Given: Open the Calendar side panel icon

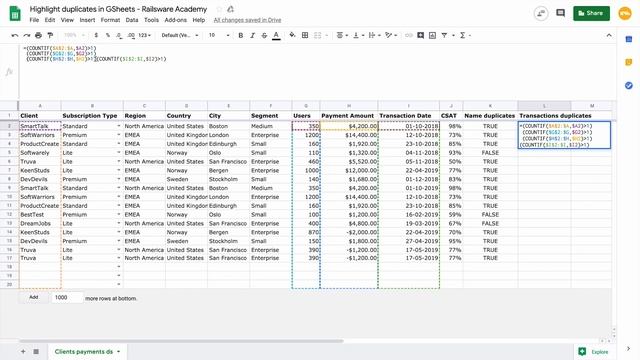Looking at the screenshot, I should (x=629, y=39).
